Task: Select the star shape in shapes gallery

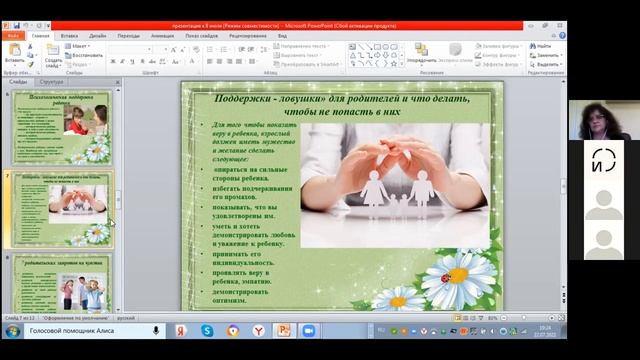Action: (393, 64)
